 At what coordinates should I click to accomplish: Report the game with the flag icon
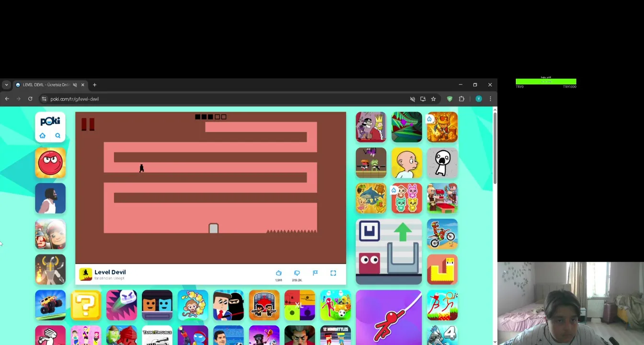[315, 273]
